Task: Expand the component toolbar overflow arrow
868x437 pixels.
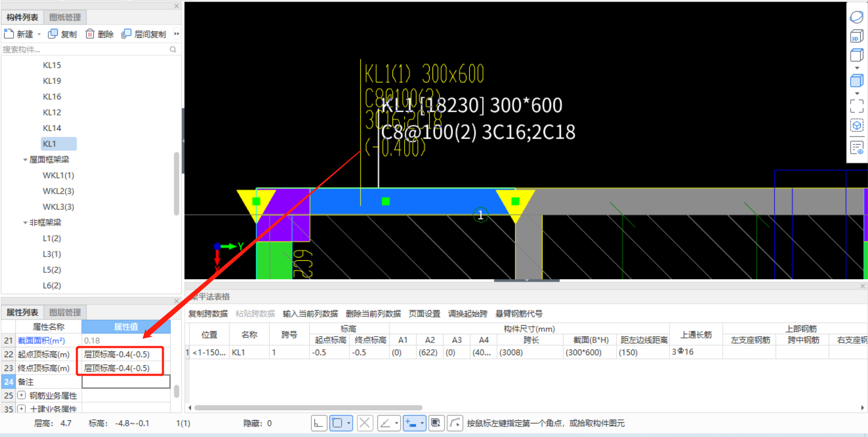Action: tap(177, 34)
